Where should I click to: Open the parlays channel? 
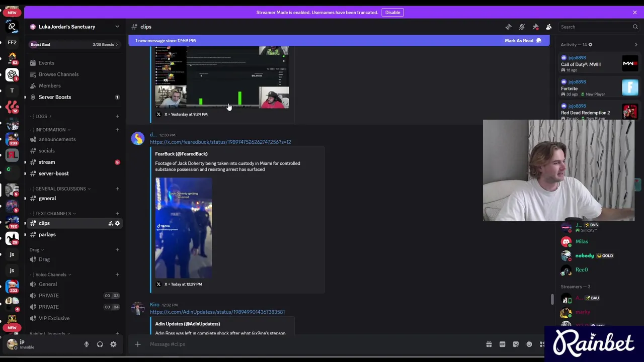coord(75,234)
